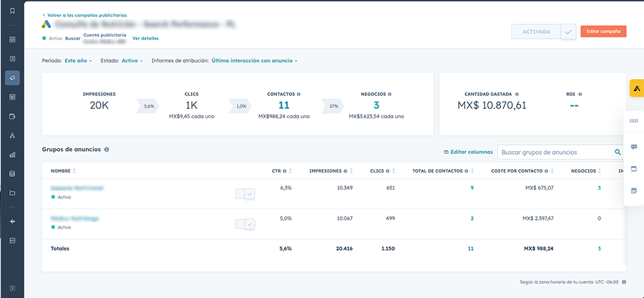Viewport: 644px width, 298px height.
Task: Open the Reporting bar chart icon
Action: (x=12, y=155)
